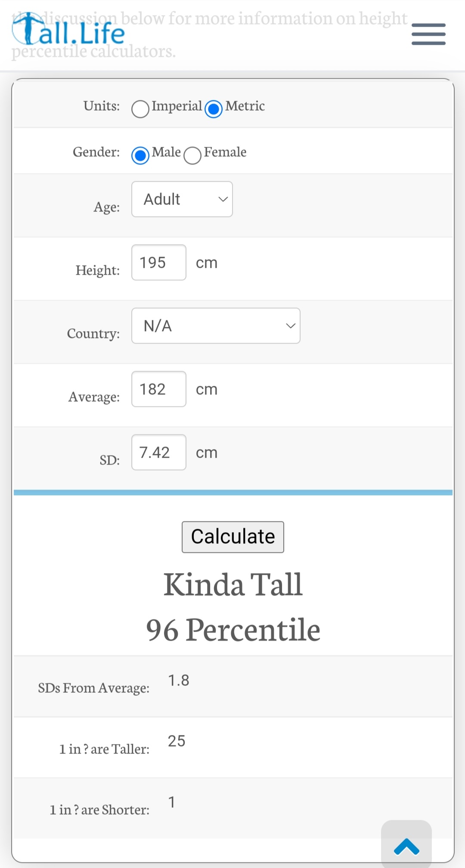
Task: Select Metric units
Action: (x=214, y=109)
